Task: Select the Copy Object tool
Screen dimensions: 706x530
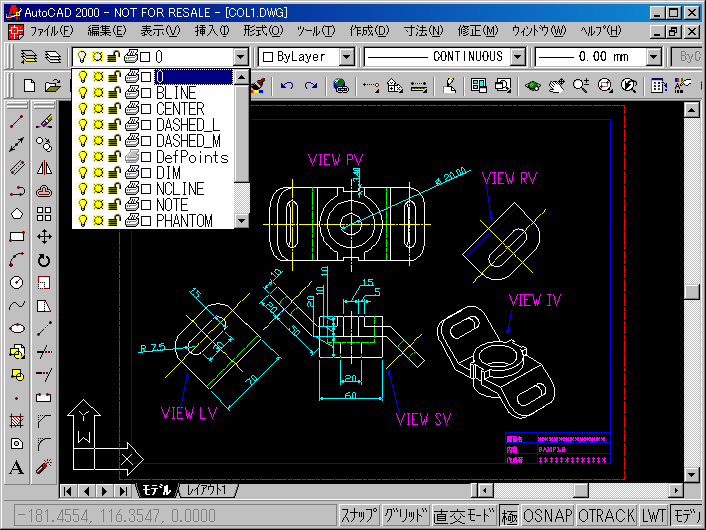Action: coord(44,145)
